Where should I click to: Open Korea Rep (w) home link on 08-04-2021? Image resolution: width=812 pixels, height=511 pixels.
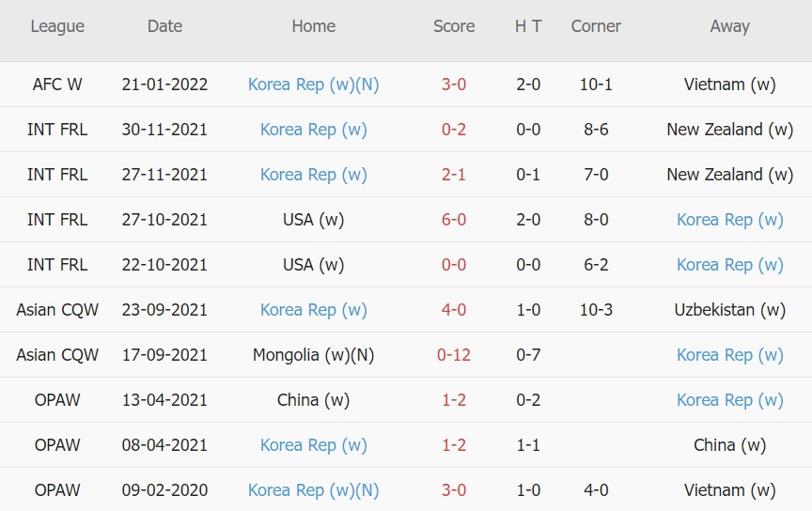[313, 445]
